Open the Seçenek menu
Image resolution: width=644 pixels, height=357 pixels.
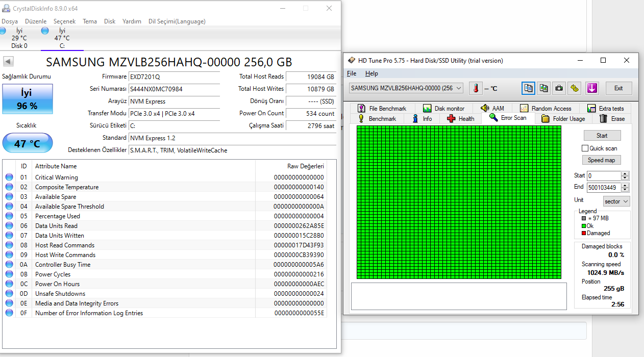(65, 21)
